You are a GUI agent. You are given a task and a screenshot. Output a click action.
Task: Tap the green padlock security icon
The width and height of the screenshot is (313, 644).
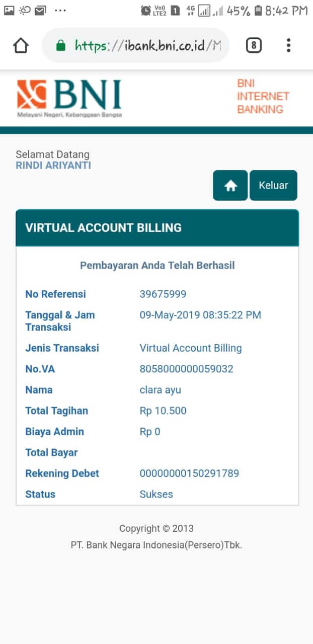(x=61, y=46)
